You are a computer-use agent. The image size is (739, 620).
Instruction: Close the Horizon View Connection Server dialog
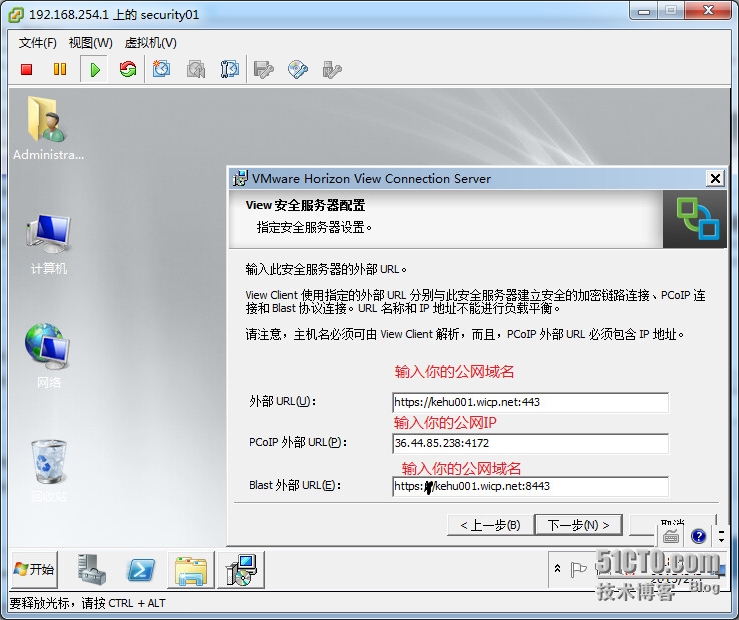pyautogui.click(x=715, y=179)
